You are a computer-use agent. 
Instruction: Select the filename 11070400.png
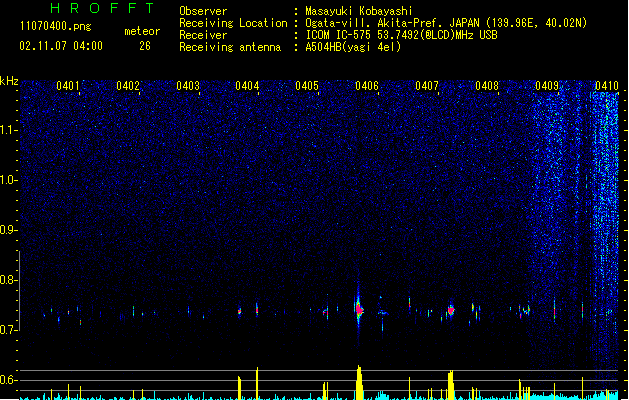55,26
